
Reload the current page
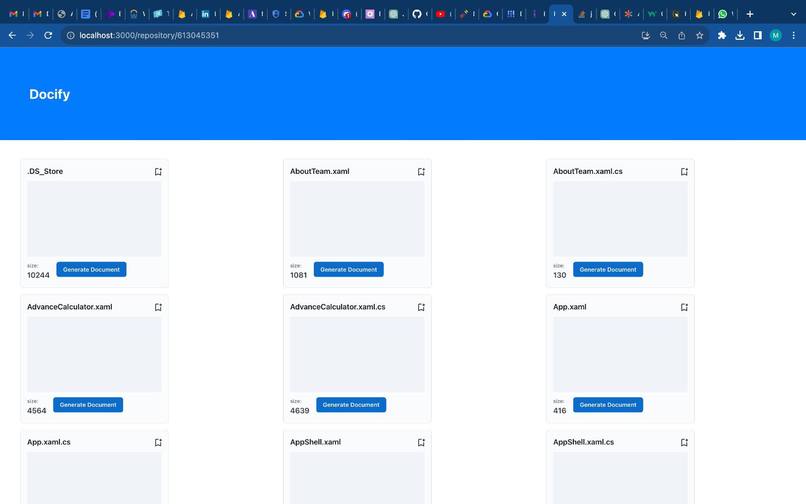pyautogui.click(x=48, y=35)
